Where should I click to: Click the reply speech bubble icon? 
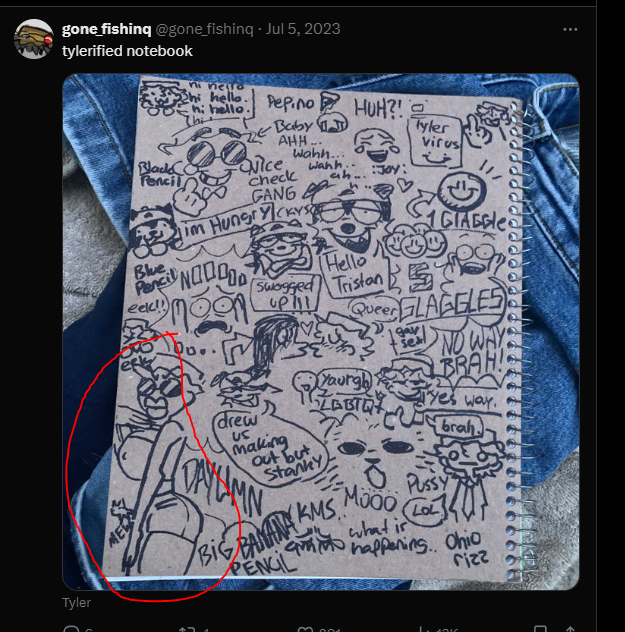pos(71,629)
